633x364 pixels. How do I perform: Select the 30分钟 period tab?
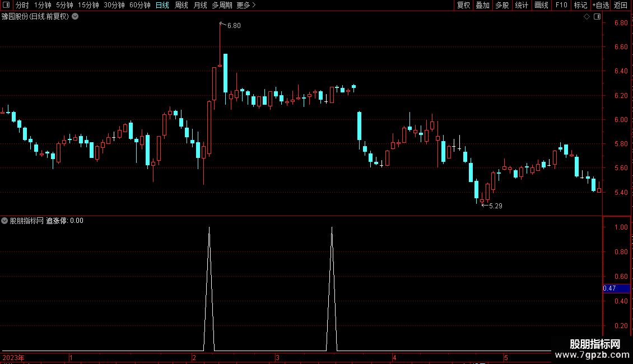(x=114, y=5)
